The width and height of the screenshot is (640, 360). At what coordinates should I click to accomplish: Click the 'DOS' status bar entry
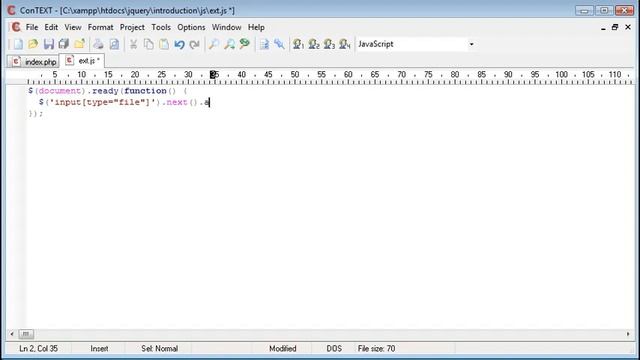[x=334, y=349]
